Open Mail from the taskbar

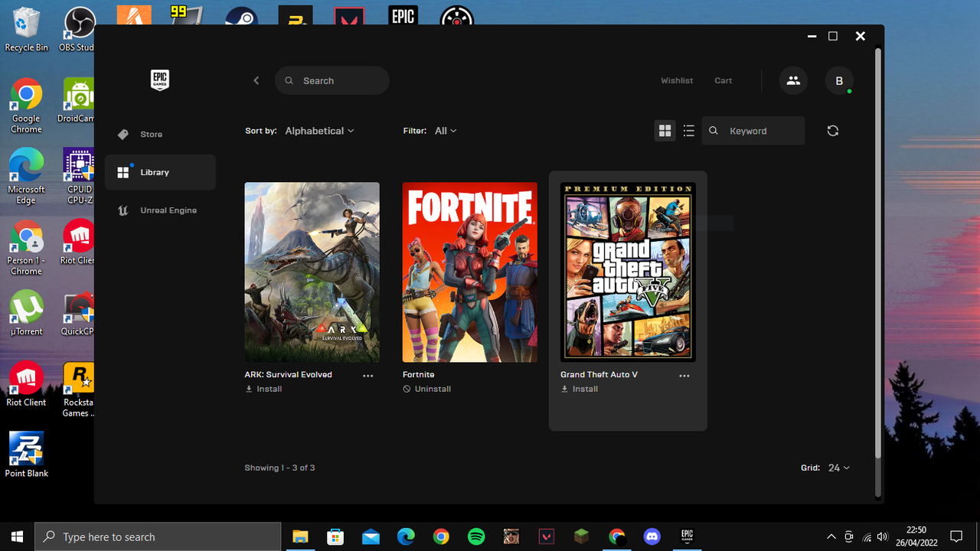(371, 536)
